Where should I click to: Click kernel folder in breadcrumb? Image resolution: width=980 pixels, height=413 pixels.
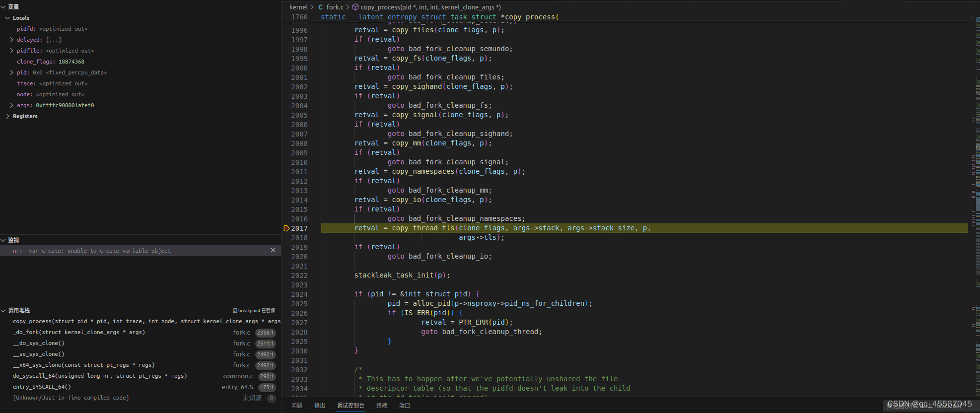(x=298, y=7)
